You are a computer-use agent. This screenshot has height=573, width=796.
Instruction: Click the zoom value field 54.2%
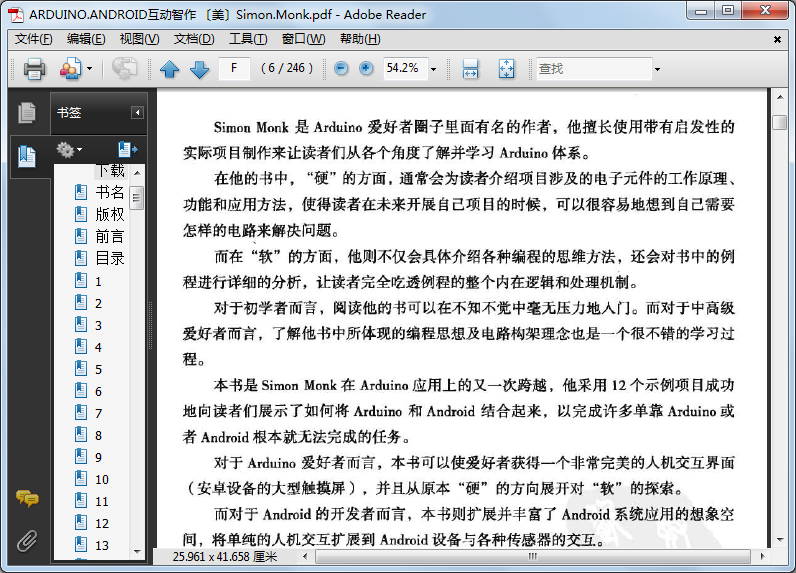click(406, 68)
